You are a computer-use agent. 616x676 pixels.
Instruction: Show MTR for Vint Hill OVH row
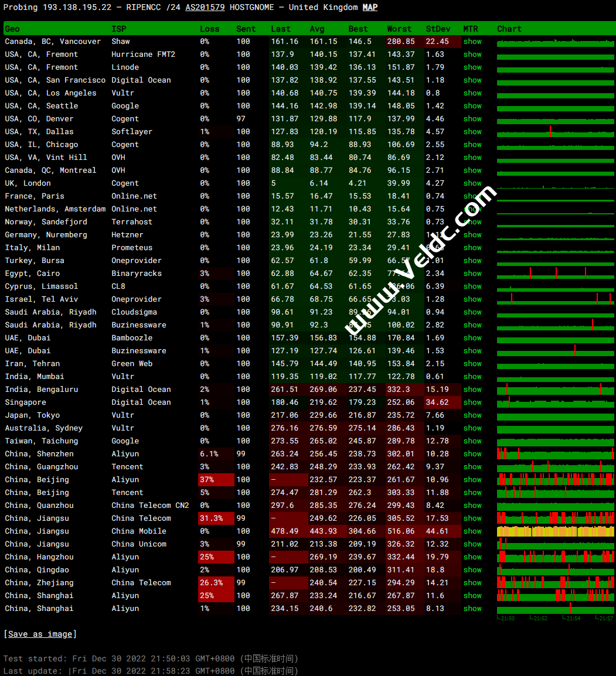[472, 158]
